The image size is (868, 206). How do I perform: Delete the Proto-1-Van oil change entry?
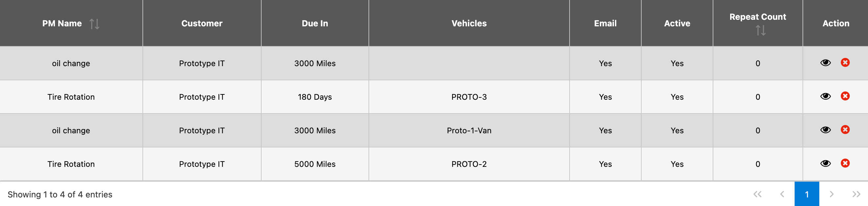click(845, 129)
